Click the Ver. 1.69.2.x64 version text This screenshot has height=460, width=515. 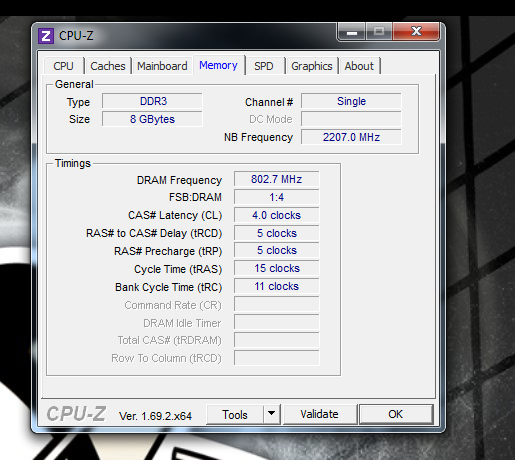[155, 416]
